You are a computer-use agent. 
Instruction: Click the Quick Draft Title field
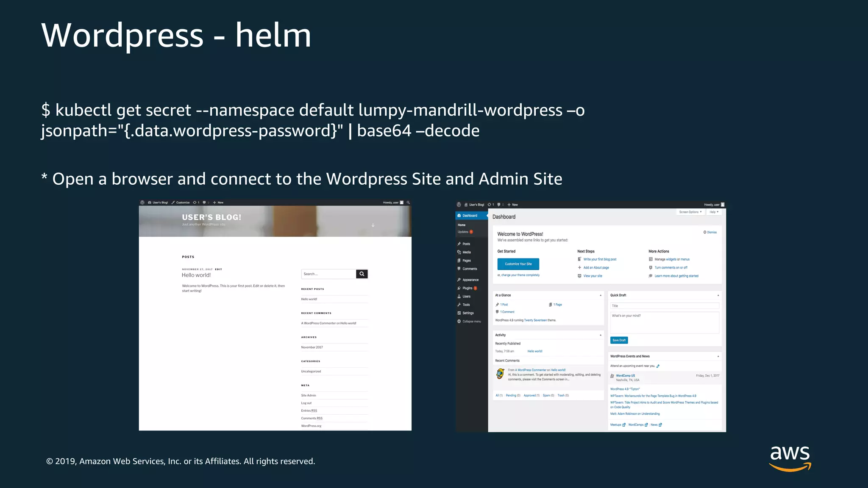coord(664,306)
